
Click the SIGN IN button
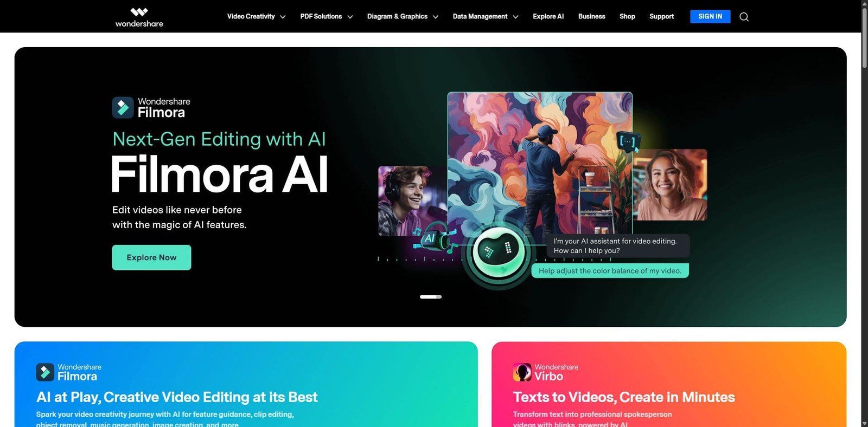coord(710,17)
